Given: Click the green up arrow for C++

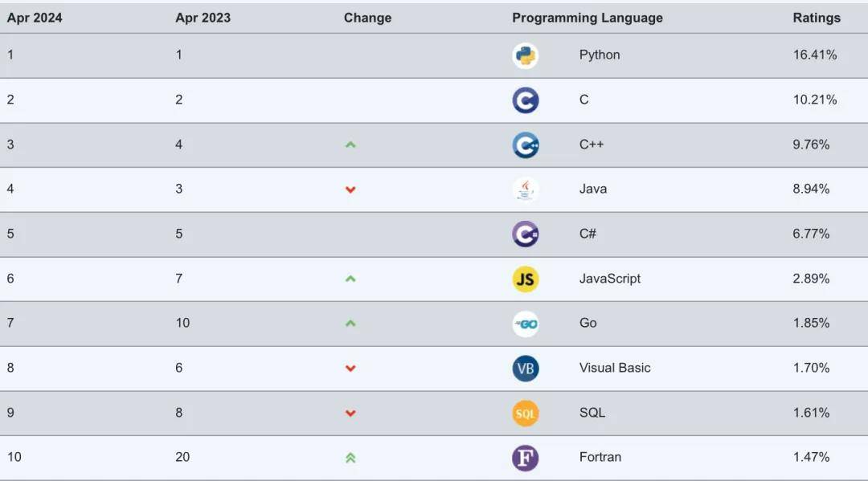Looking at the screenshot, I should point(350,145).
